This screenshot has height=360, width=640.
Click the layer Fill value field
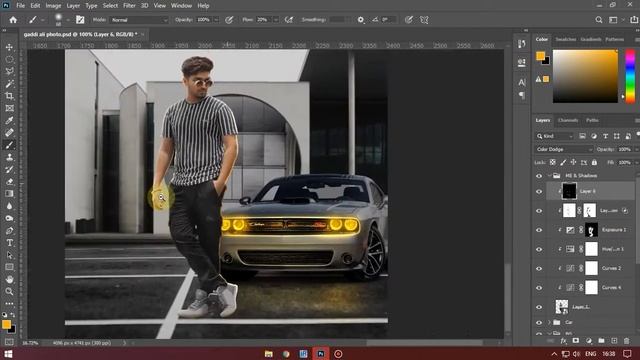point(624,162)
